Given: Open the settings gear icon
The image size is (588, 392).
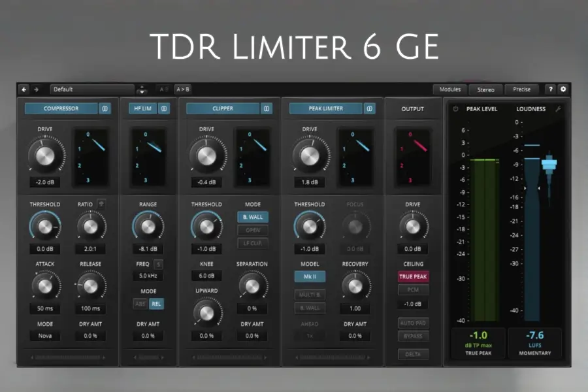Looking at the screenshot, I should 563,90.
